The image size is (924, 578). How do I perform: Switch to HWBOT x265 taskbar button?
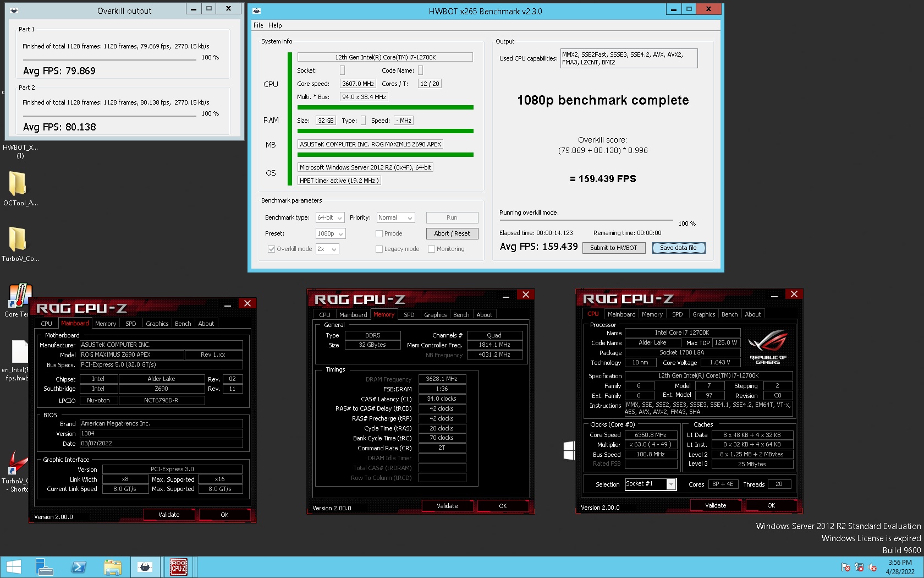click(x=145, y=567)
